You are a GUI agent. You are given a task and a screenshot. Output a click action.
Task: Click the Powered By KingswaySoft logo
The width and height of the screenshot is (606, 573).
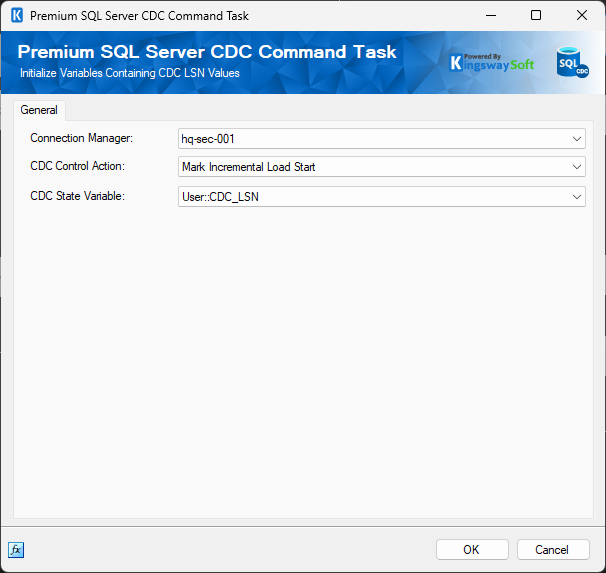pos(492,63)
